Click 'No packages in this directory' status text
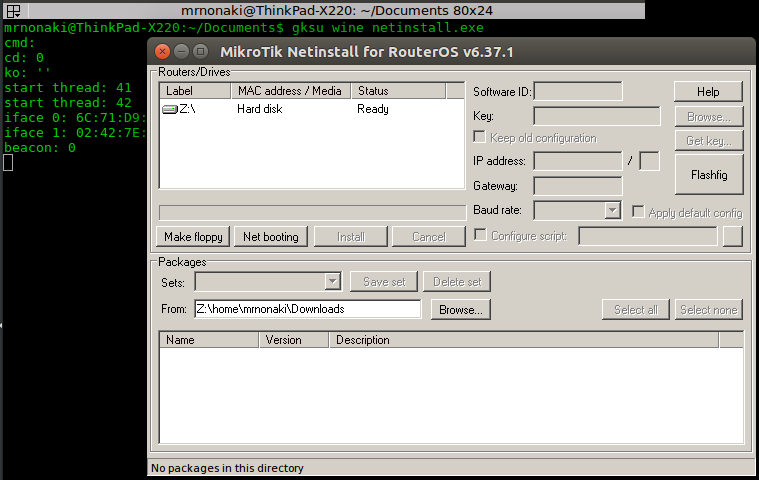 [x=227, y=468]
